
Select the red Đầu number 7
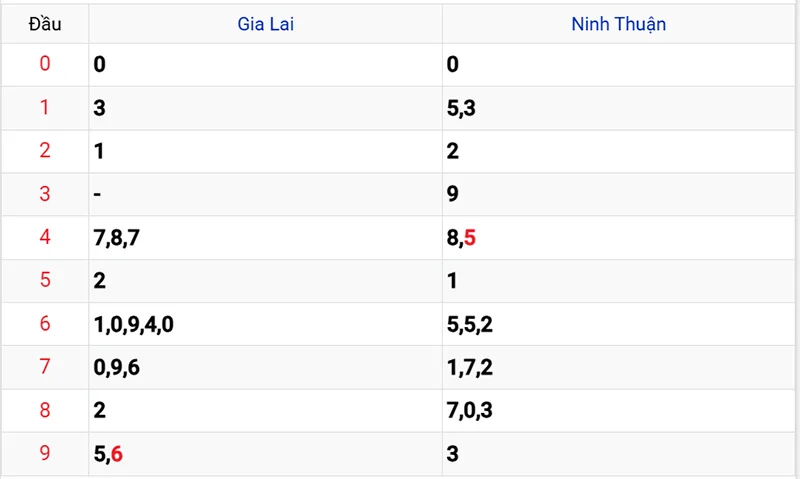[x=44, y=367]
